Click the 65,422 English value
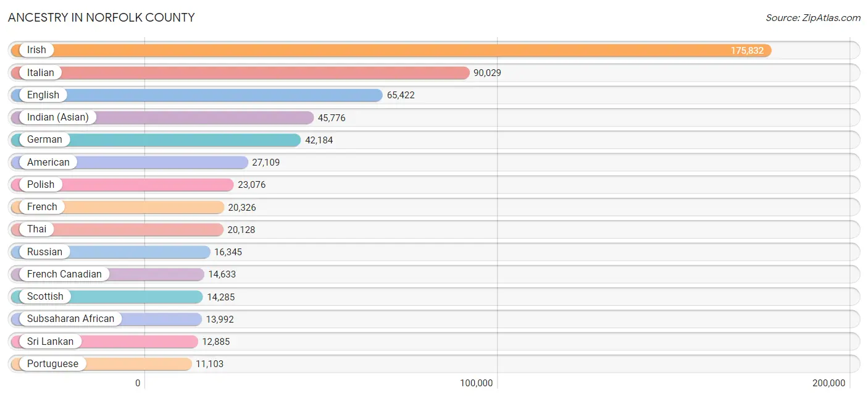Screen dimensions: 868x398 pos(401,95)
